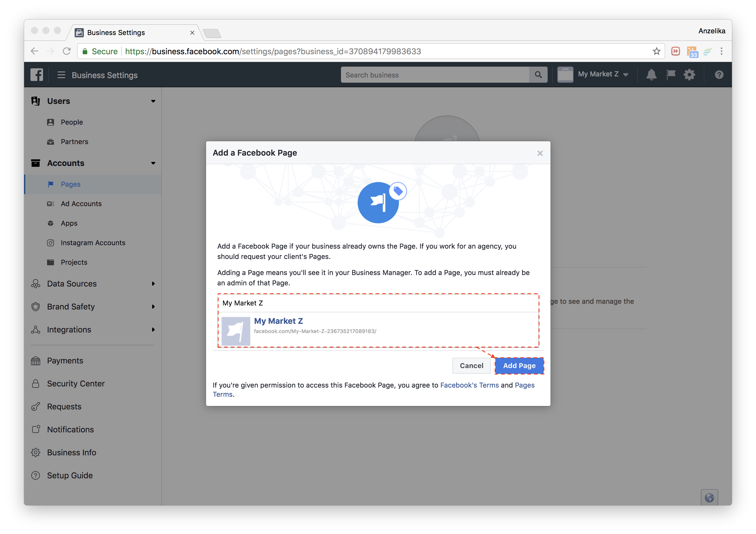Click the Cancel button
The width and height of the screenshot is (756, 534).
point(471,366)
